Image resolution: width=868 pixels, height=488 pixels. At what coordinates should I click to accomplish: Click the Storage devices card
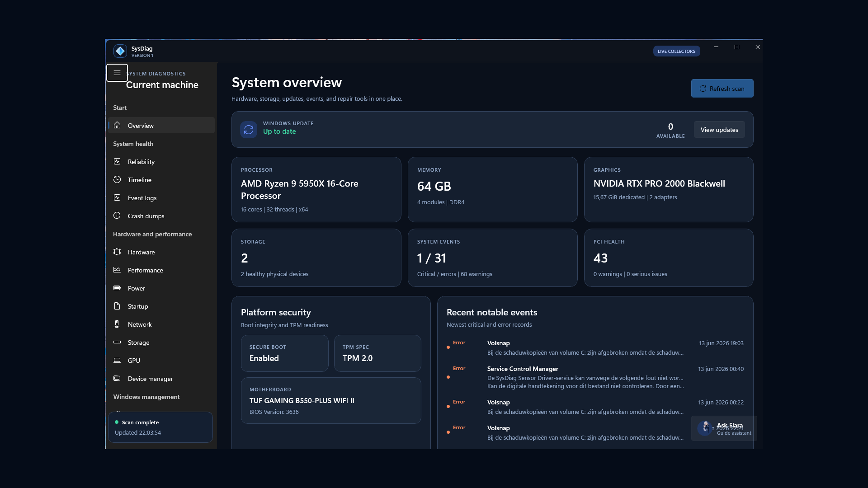pos(316,258)
